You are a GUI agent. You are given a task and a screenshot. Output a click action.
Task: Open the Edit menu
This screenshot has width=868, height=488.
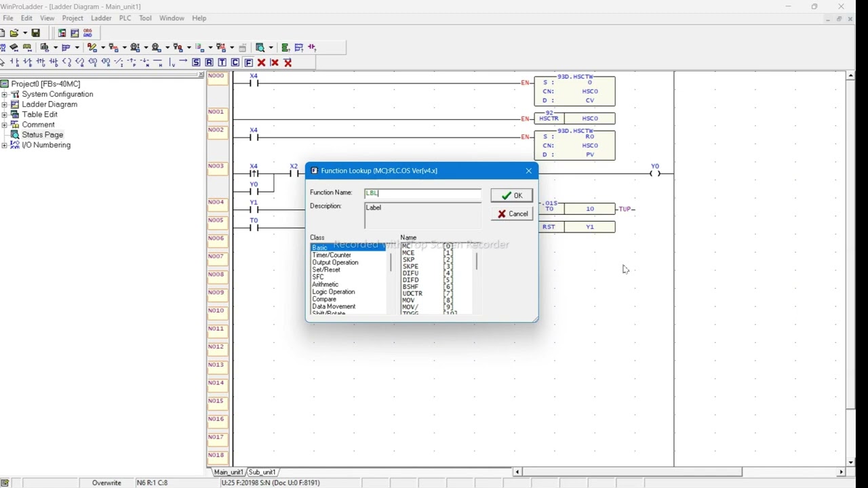[26, 18]
